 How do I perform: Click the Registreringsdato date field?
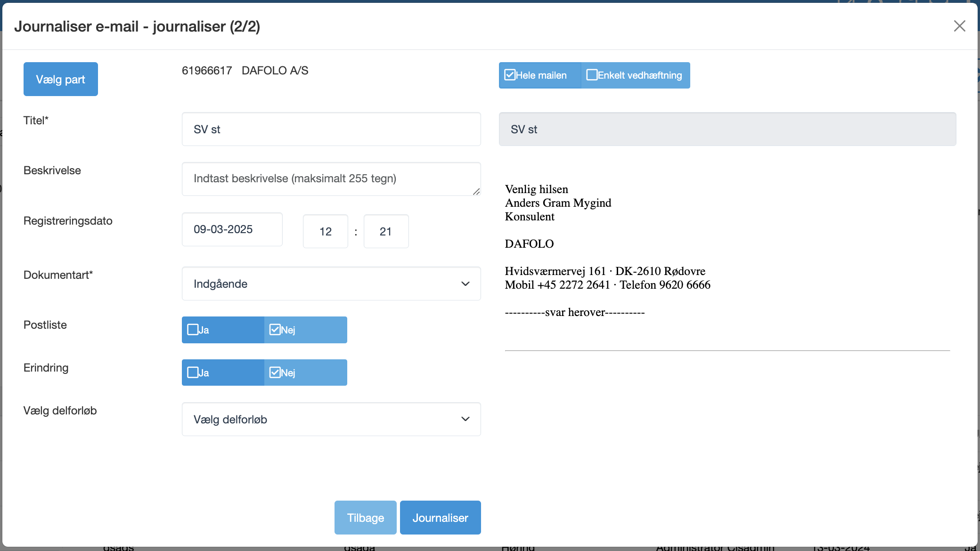click(232, 229)
